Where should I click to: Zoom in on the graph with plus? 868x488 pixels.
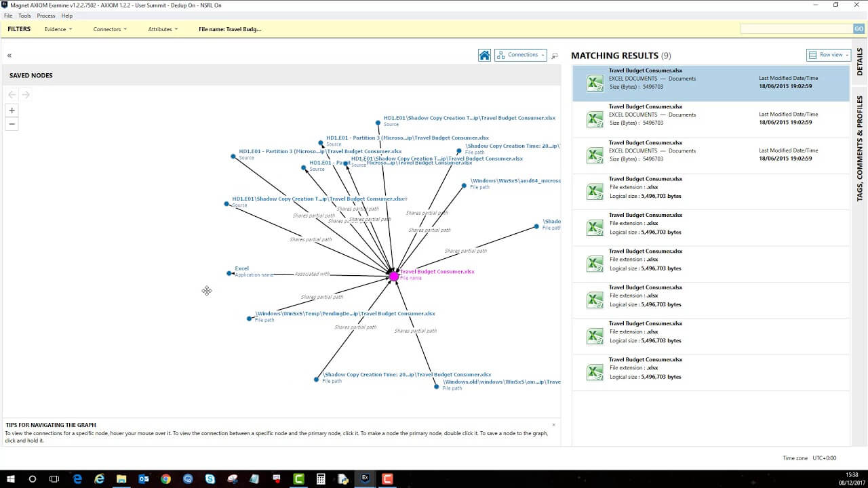coord(12,110)
